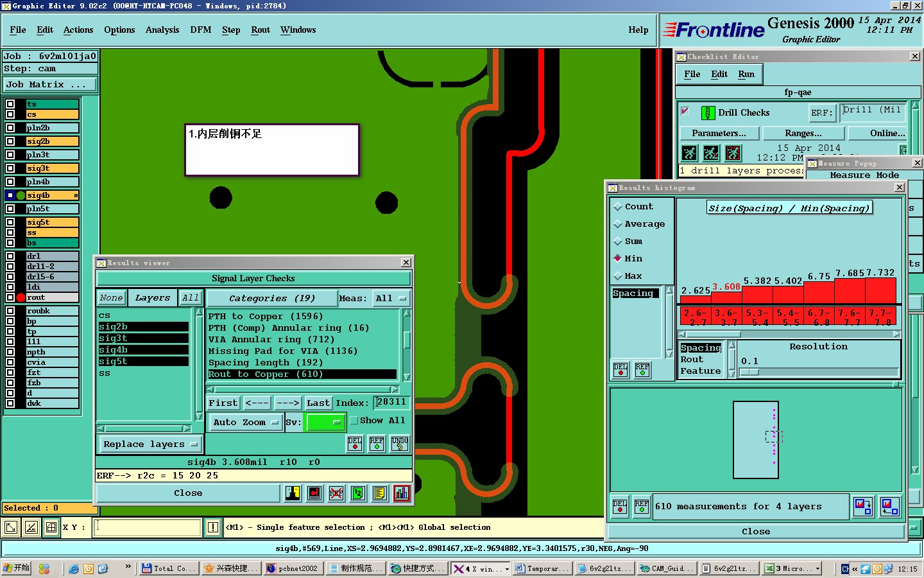Open the Categories (19) selector
The height and width of the screenshot is (578, 924).
pos(272,299)
